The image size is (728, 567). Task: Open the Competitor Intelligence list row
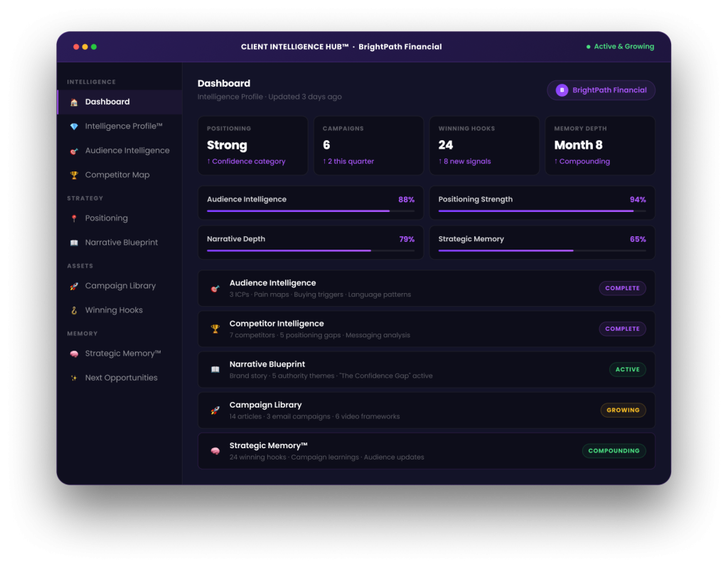click(x=427, y=329)
